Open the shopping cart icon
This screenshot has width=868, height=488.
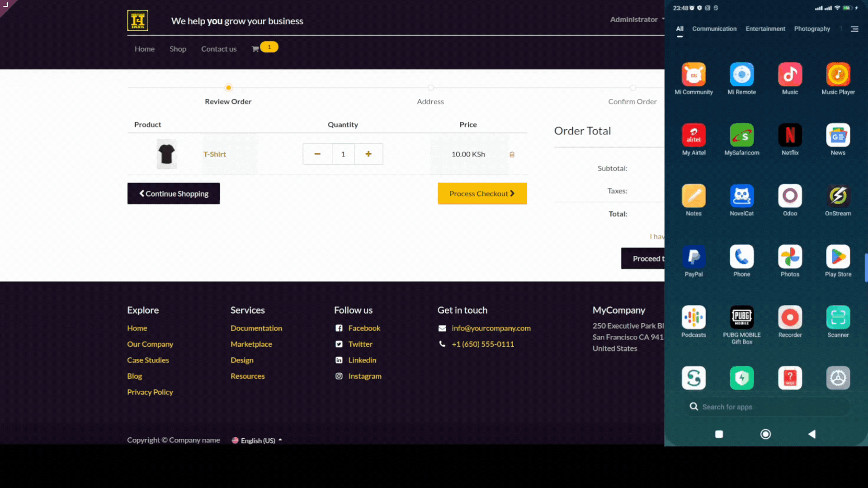click(255, 49)
